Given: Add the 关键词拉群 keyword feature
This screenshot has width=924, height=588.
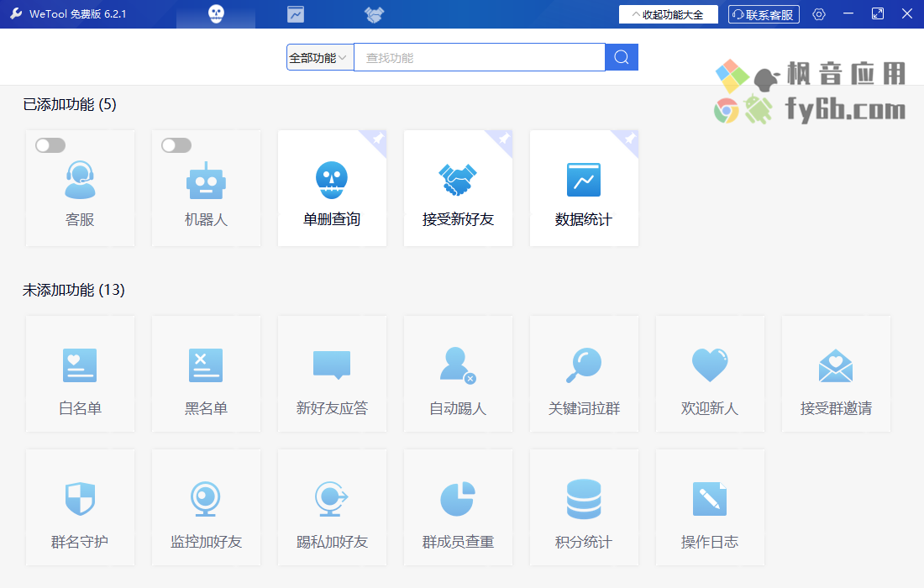Looking at the screenshot, I should pyautogui.click(x=584, y=374).
